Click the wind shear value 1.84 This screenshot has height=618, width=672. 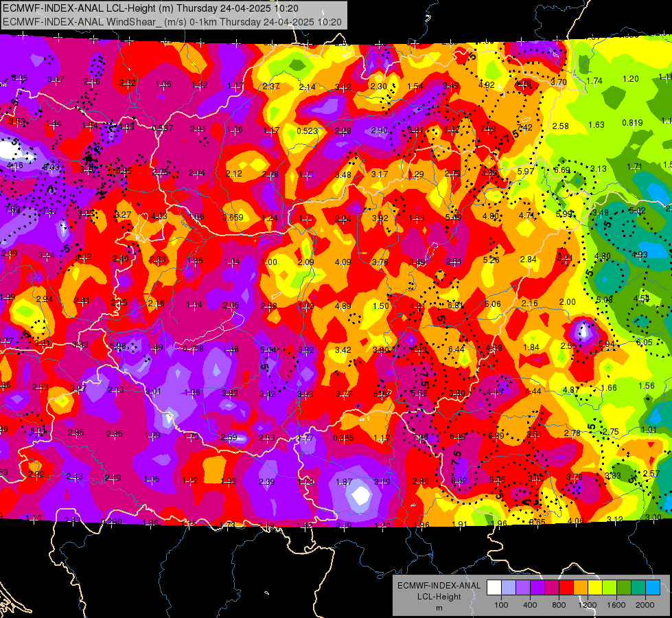(x=531, y=347)
